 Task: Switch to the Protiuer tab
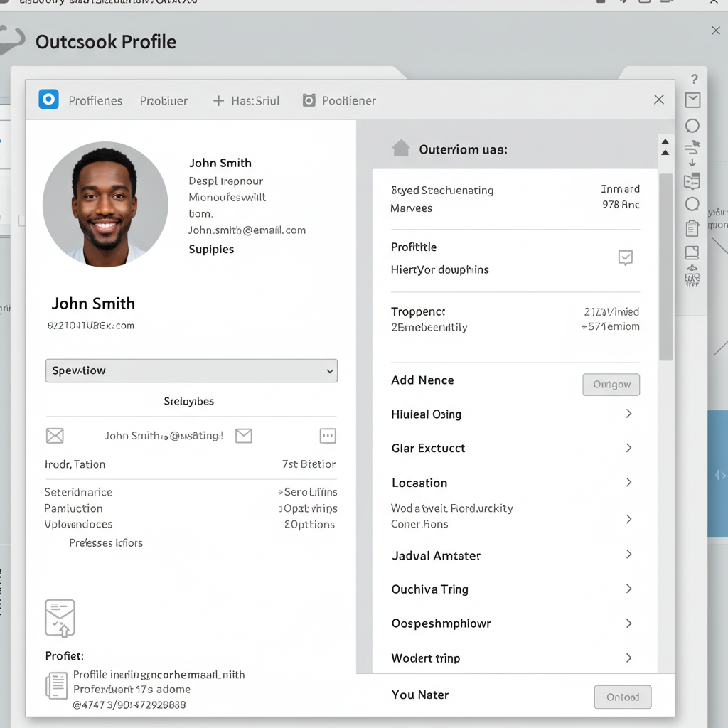[x=164, y=101]
